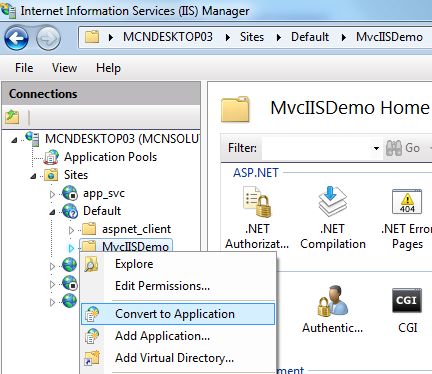
Task: Choose Add Virtual Directory... menu entry
Action: (x=178, y=358)
